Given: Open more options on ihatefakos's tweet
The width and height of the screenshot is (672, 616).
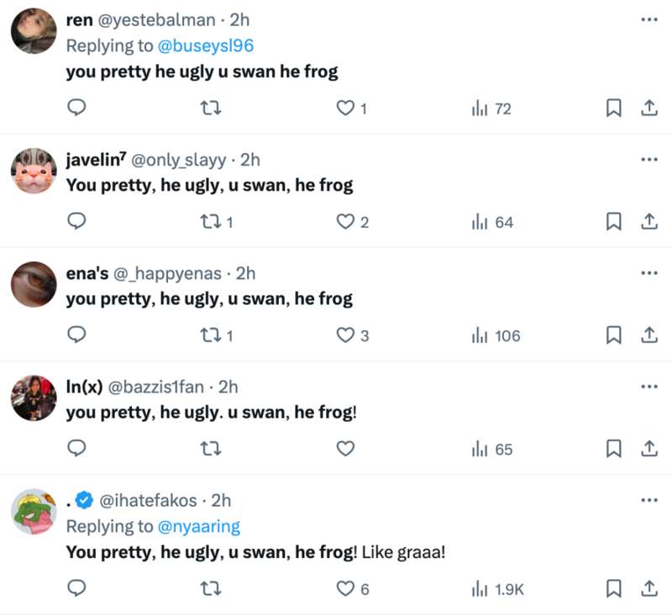Looking at the screenshot, I should (648, 500).
